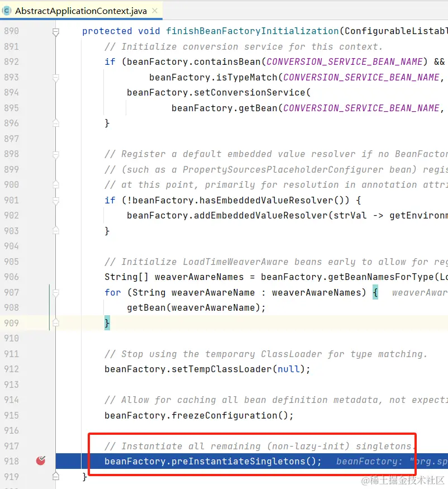This screenshot has width=448, height=489.
Task: Select the AbstractApplicationContext.java tab
Action: [x=81, y=10]
